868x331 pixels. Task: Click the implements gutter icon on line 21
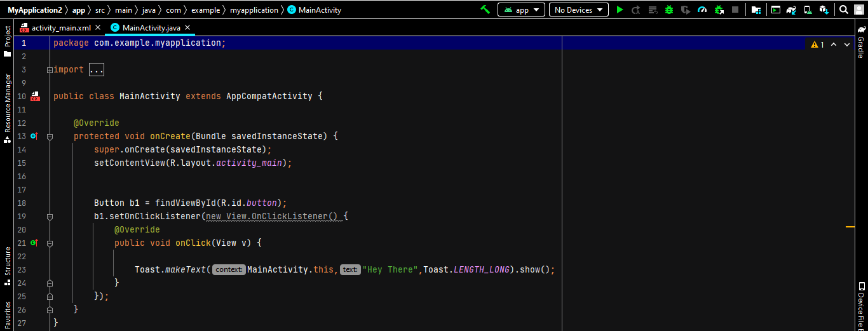[34, 243]
